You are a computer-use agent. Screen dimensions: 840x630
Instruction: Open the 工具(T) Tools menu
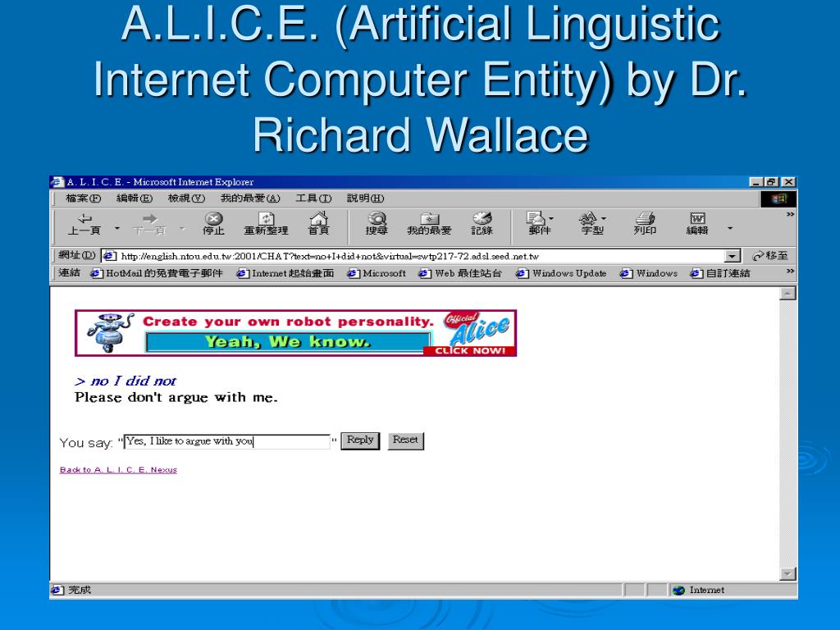(313, 199)
